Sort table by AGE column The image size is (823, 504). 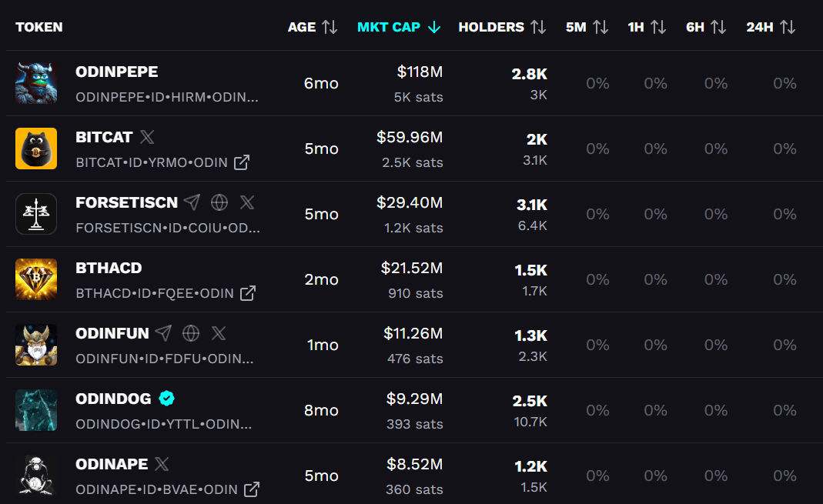313,27
